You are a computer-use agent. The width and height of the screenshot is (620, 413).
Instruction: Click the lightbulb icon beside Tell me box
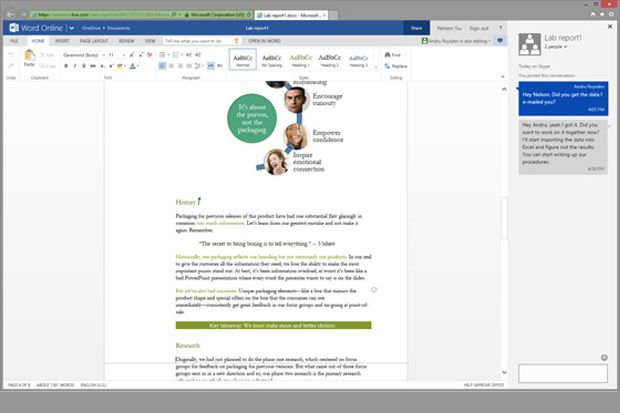[x=236, y=41]
